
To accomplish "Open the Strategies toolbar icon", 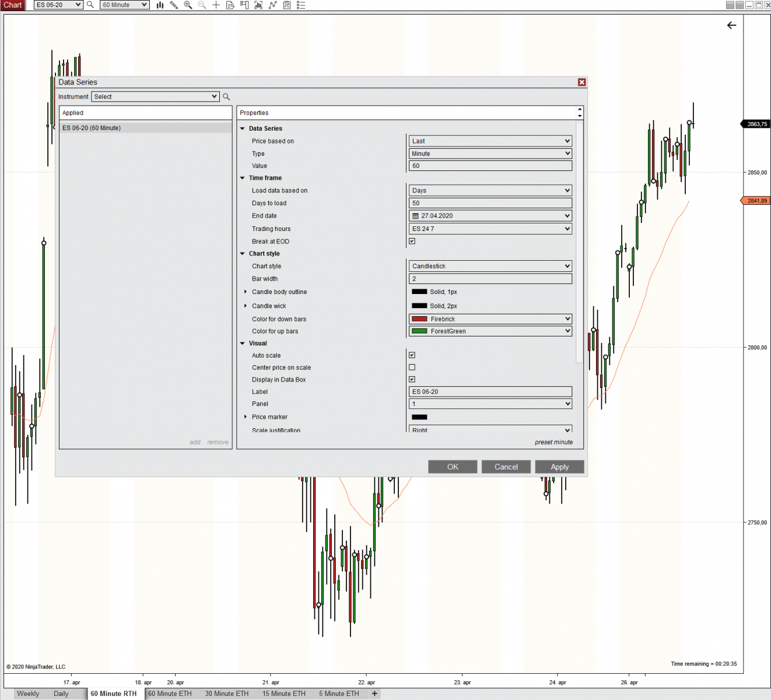I will (273, 5).
